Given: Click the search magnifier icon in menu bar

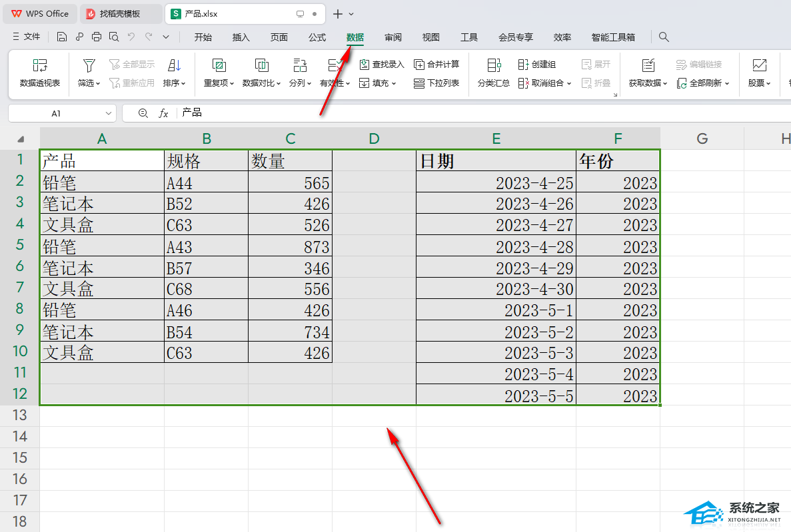Looking at the screenshot, I should [664, 37].
